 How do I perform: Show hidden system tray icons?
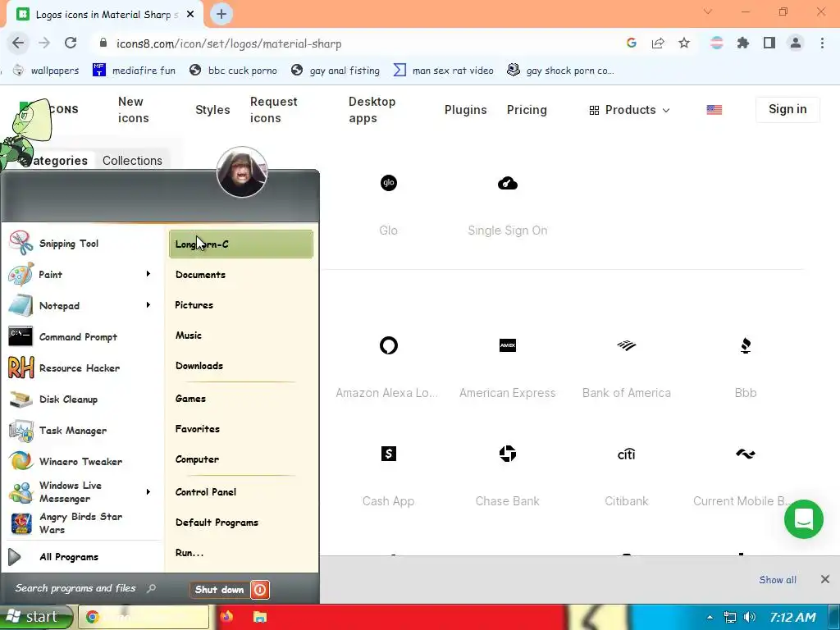(710, 617)
